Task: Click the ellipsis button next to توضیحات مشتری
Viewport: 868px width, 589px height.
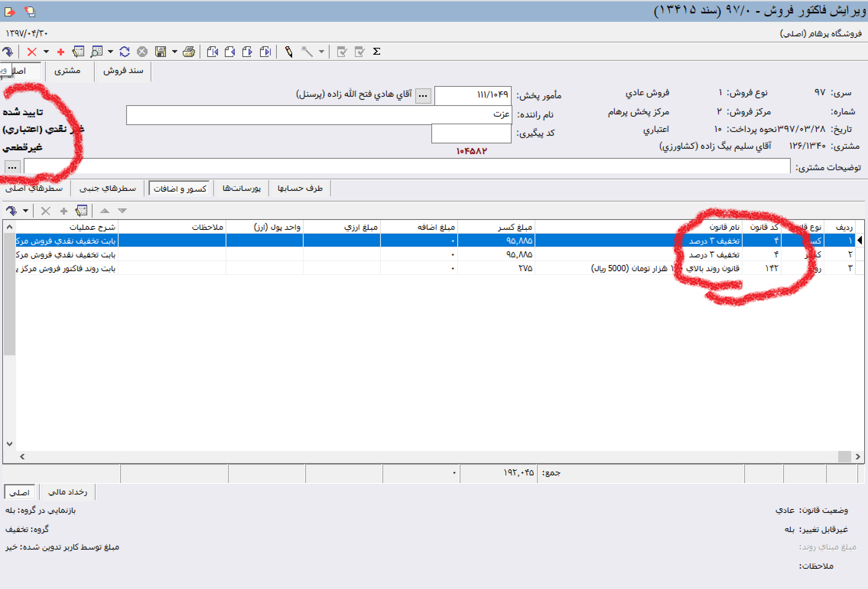Action: coord(12,167)
